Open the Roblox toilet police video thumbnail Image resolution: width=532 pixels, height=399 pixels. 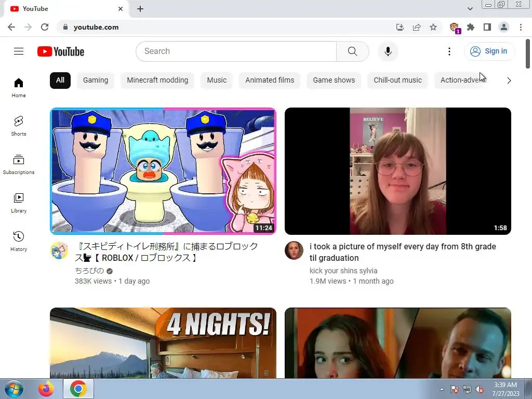pyautogui.click(x=163, y=171)
